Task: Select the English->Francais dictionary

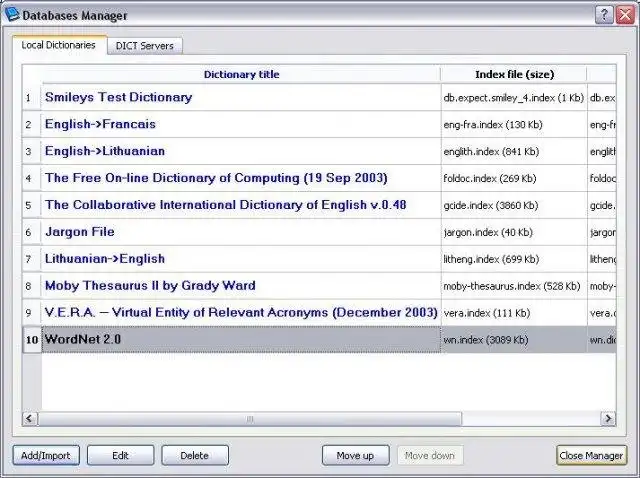Action: [x=241, y=124]
